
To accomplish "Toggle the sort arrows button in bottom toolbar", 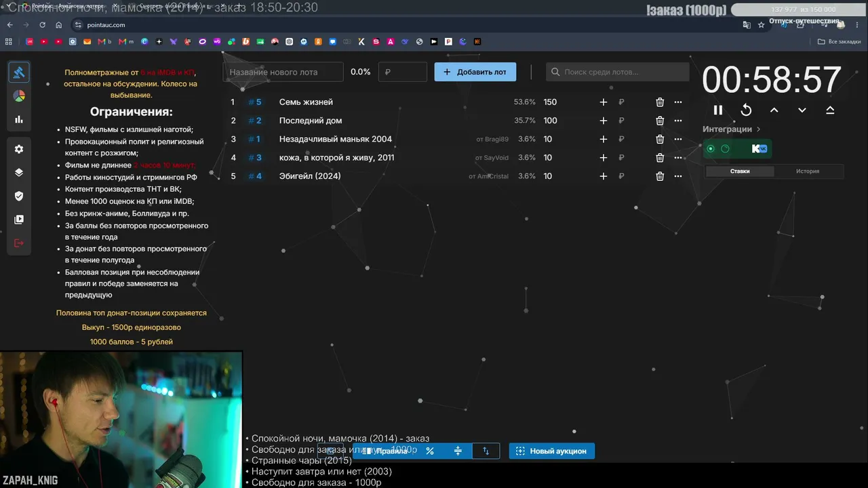I will [x=486, y=451].
